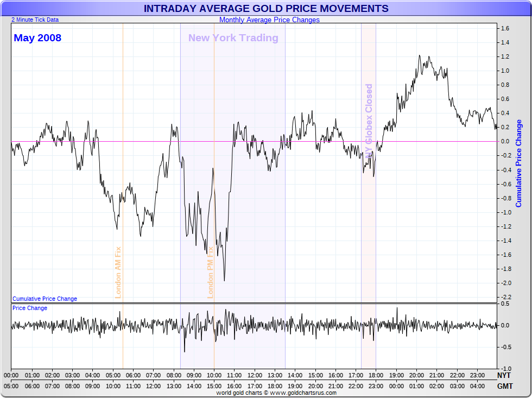Click the 1.2 value on the y-axis
The height and width of the screenshot is (398, 532).
[505, 56]
